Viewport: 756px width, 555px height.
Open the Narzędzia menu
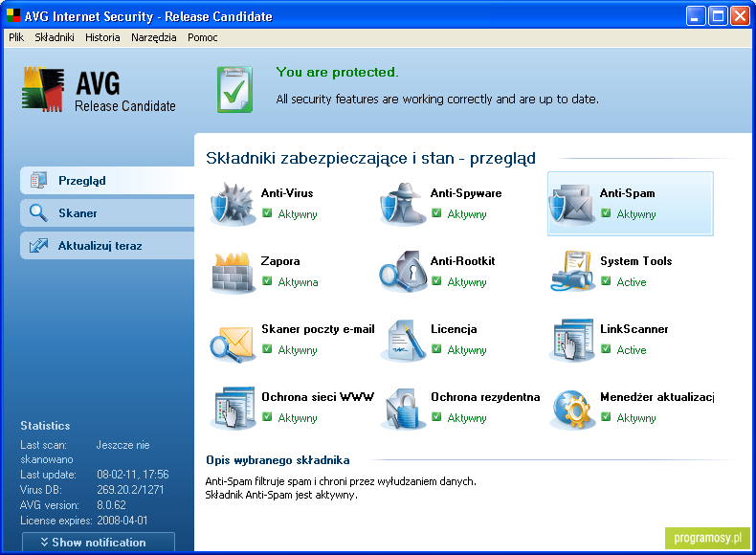tap(154, 37)
